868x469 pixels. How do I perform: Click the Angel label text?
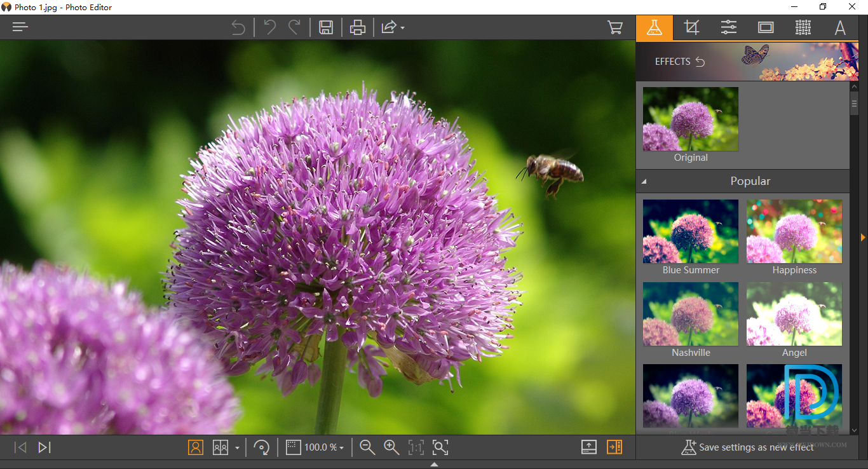click(794, 353)
